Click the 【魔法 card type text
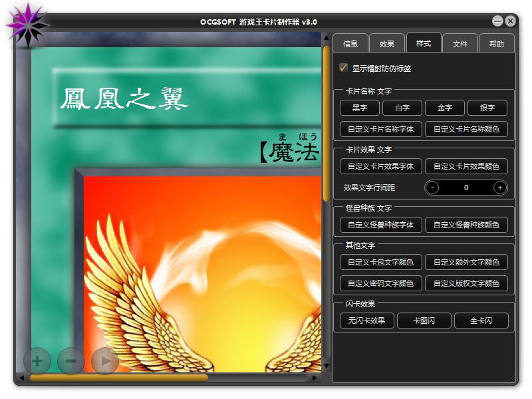 tap(289, 152)
